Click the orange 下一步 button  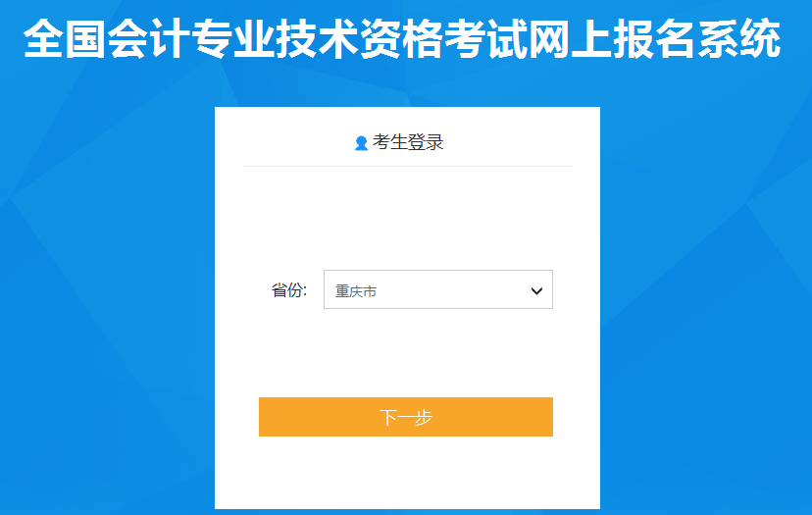click(x=406, y=417)
